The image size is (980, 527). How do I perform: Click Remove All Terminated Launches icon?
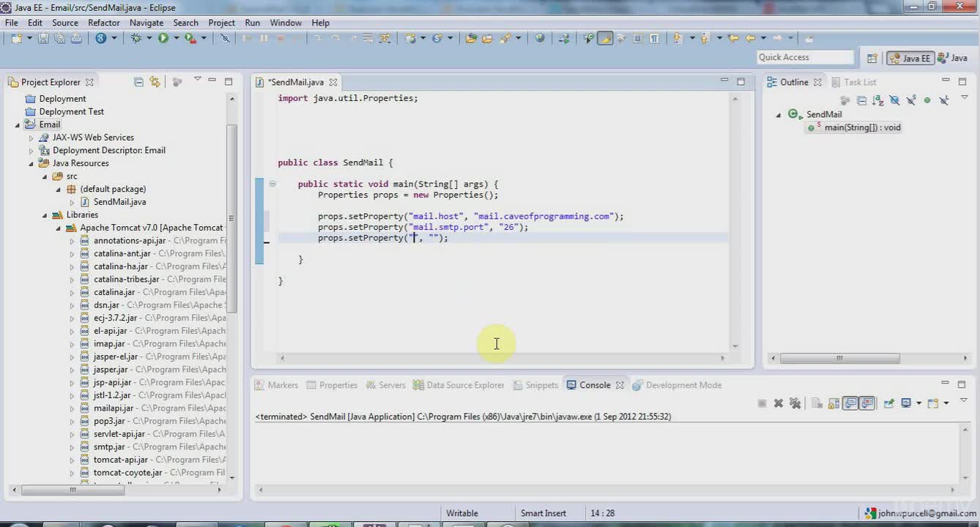pyautogui.click(x=795, y=403)
